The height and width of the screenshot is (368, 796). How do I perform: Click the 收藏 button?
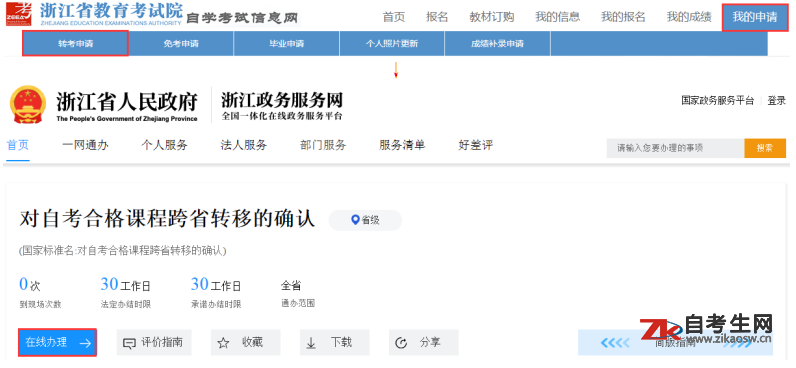pos(245,343)
